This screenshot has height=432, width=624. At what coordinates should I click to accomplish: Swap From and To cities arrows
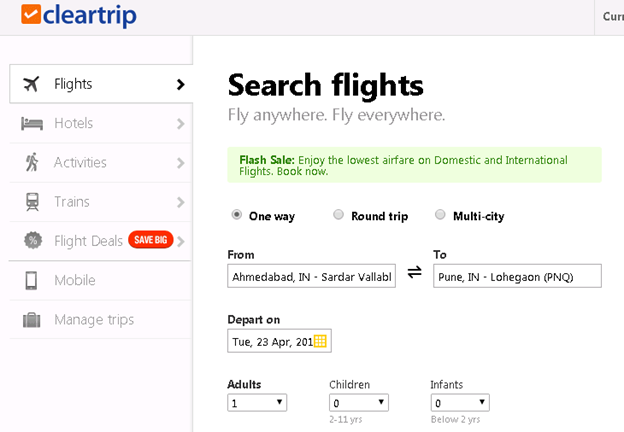point(414,272)
